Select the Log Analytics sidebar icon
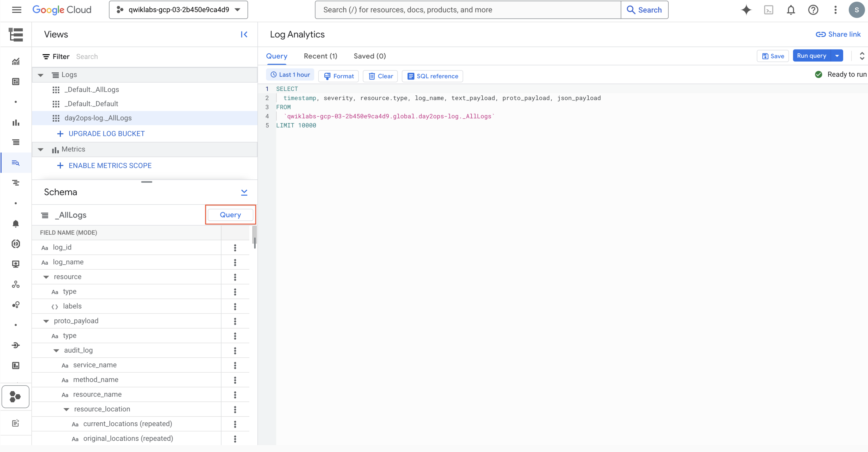The image size is (868, 452). coord(16,163)
